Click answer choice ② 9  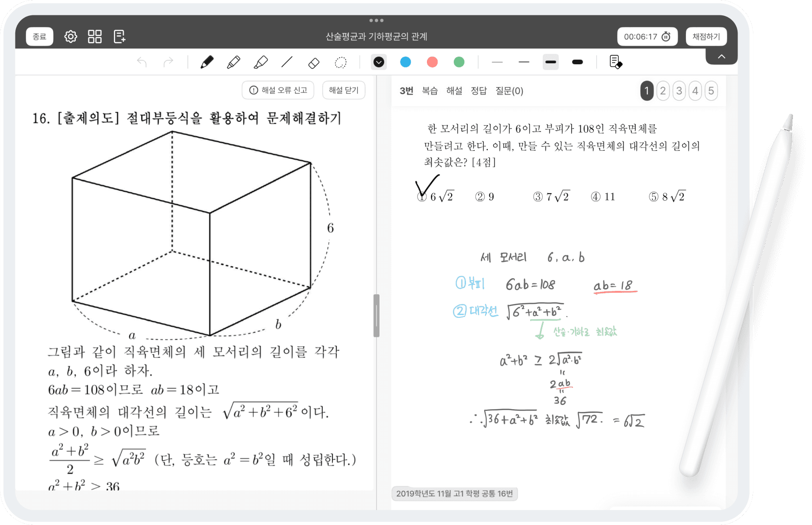point(485,197)
